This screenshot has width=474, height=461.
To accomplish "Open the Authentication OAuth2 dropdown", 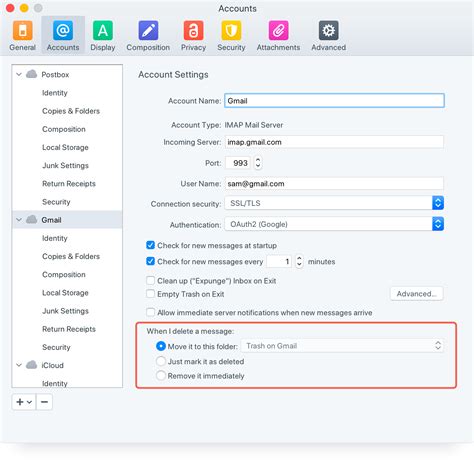I will click(x=334, y=224).
